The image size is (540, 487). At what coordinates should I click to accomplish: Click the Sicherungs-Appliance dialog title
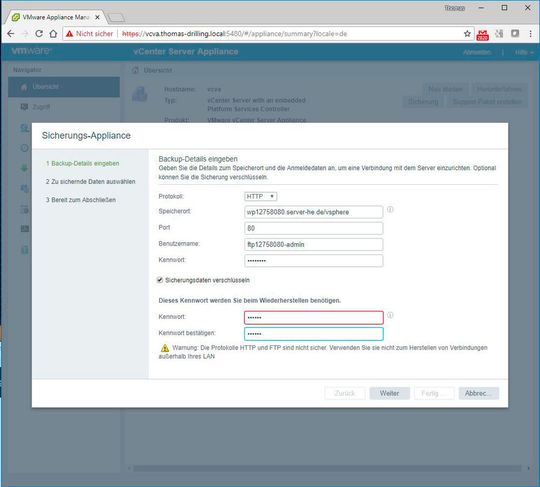point(86,135)
